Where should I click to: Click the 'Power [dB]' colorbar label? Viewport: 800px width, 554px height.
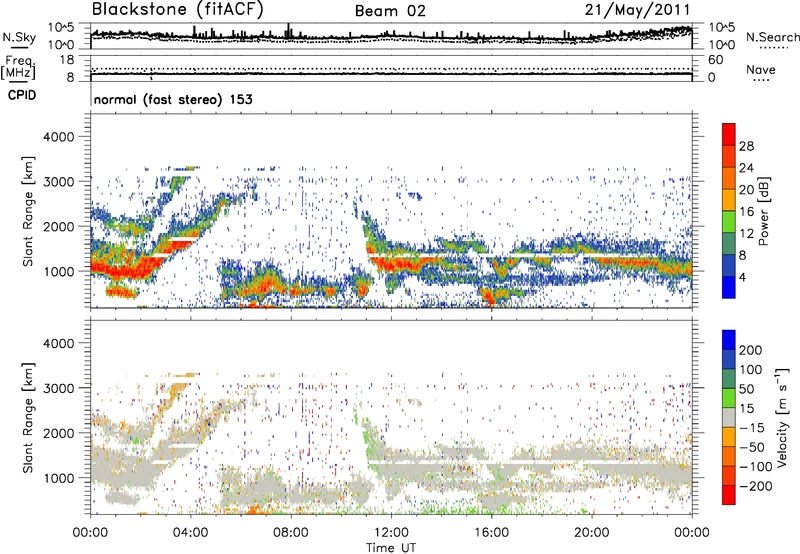point(763,211)
